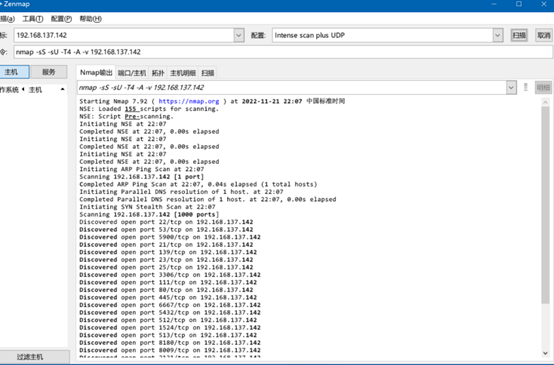This screenshot has height=365, width=554.
Task: Click the 'Initiating ARP Ping Scan' line
Action: click(142, 169)
